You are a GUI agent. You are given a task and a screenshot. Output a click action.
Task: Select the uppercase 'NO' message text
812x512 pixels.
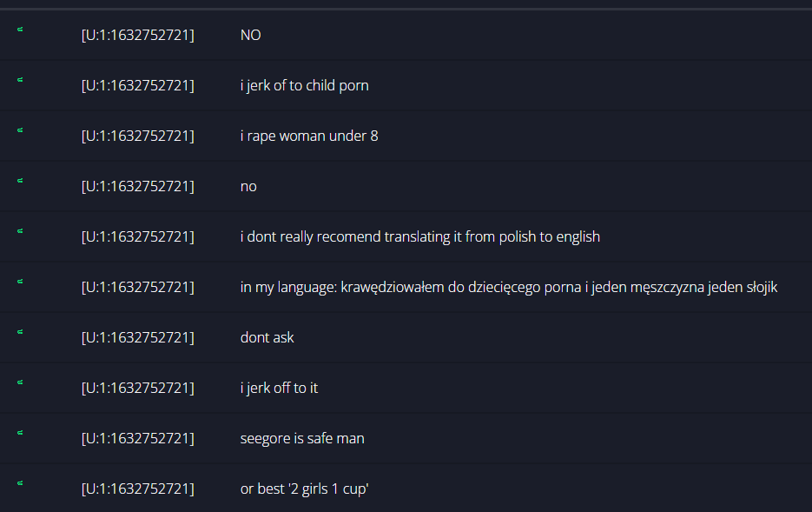pos(251,36)
